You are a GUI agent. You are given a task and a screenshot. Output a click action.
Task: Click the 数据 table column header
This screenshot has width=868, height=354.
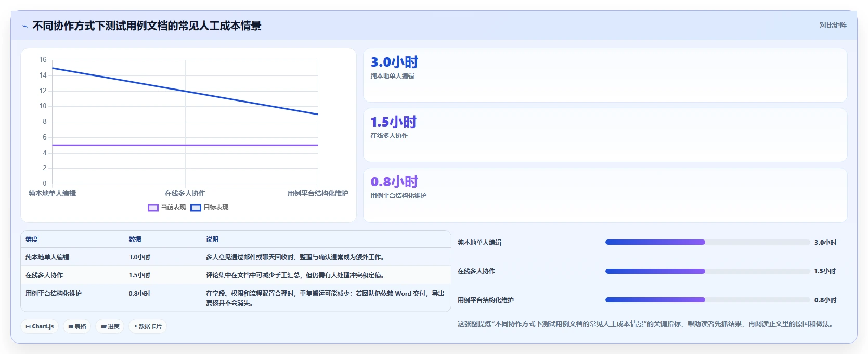[135, 239]
